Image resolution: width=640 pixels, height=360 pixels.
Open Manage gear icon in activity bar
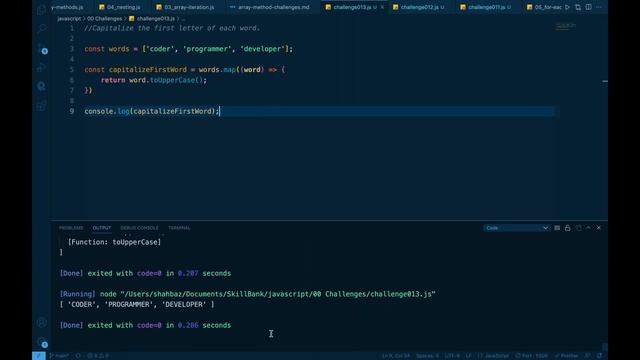(42, 342)
